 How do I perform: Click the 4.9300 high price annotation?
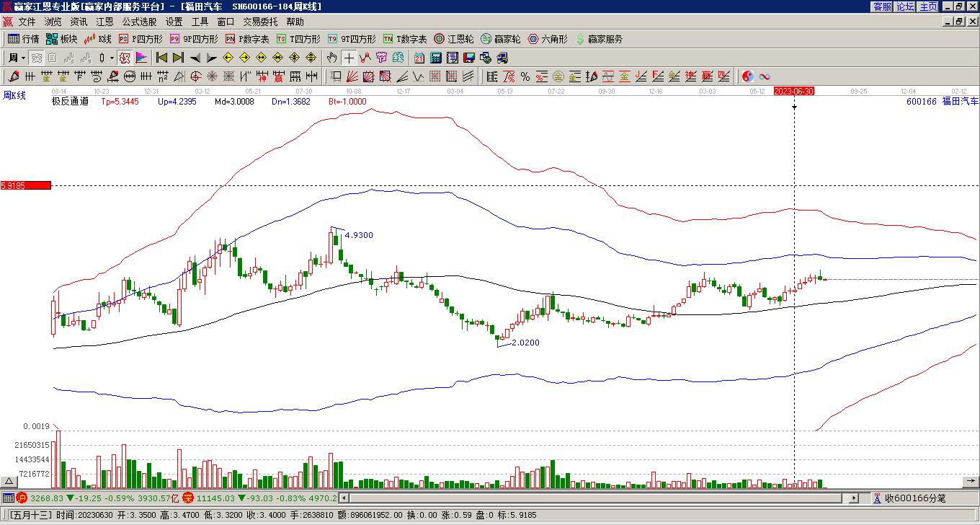359,235
